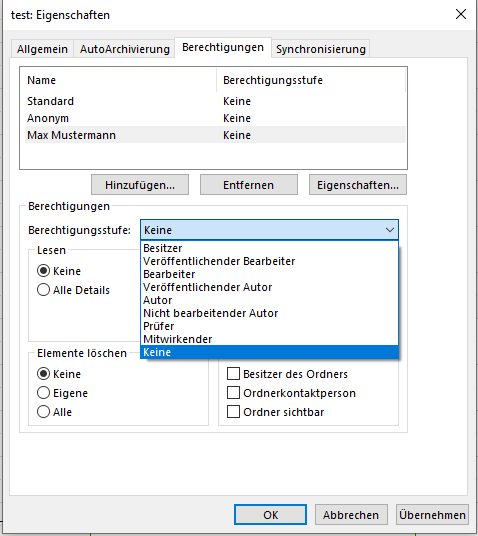Viewport: 478px width, 536px height.
Task: Close the Eigenschaften dialog with X
Action: coord(461,14)
